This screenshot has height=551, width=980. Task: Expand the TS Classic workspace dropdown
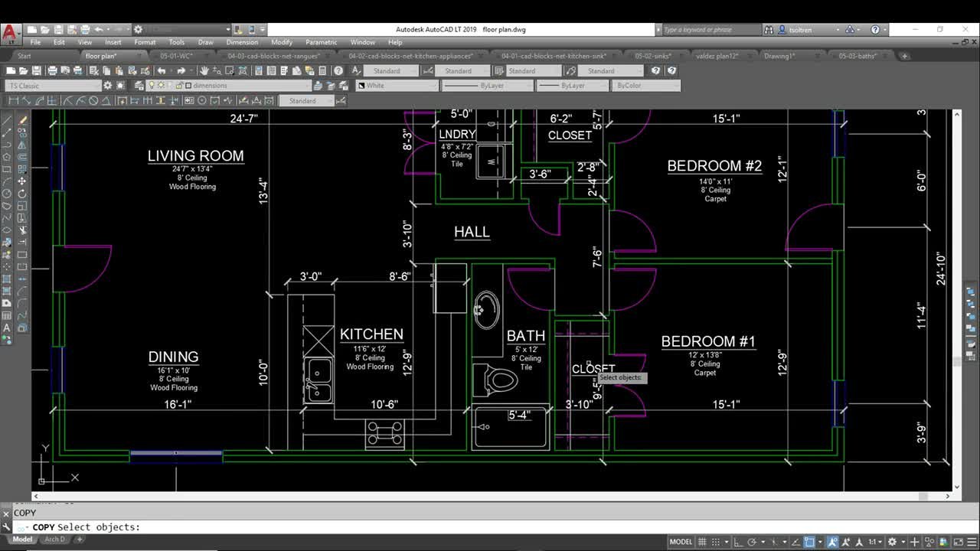52,86
